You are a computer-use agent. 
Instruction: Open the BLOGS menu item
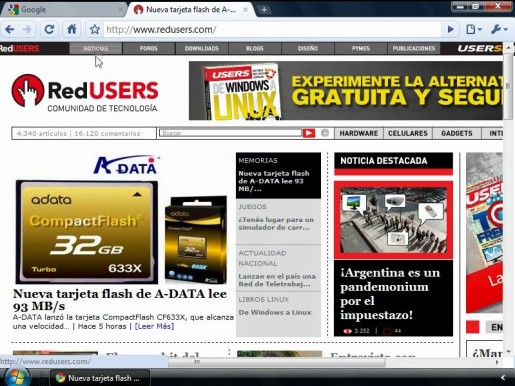[255, 48]
